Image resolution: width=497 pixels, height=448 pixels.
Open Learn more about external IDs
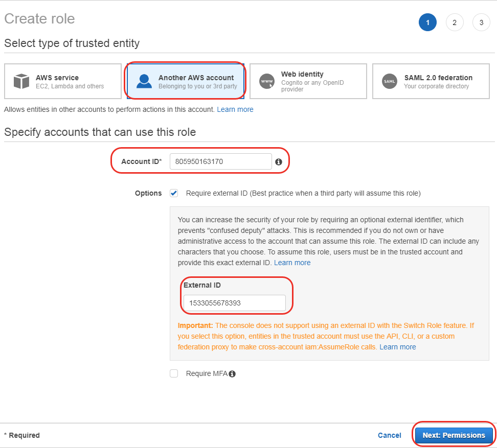tap(292, 262)
